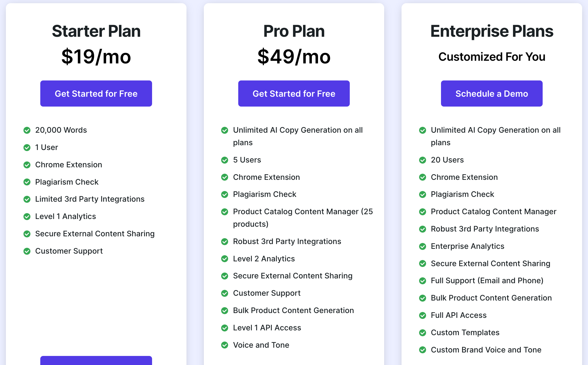Click the Pro Plan $49/mo price text
This screenshot has height=365, width=588.
[x=294, y=56]
